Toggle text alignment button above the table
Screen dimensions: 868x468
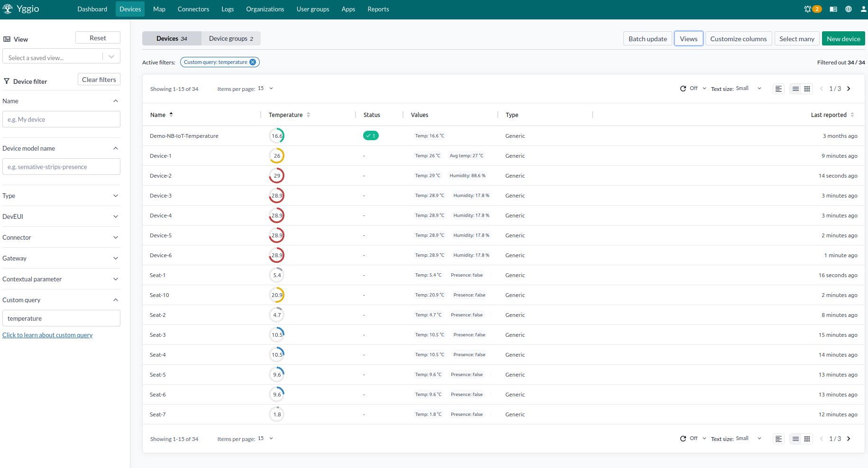778,89
